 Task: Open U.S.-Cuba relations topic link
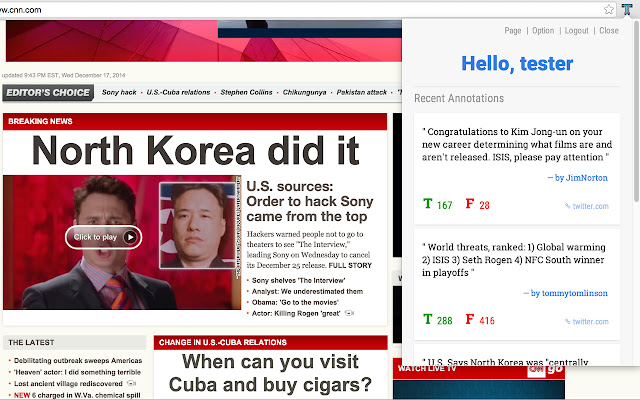click(178, 92)
